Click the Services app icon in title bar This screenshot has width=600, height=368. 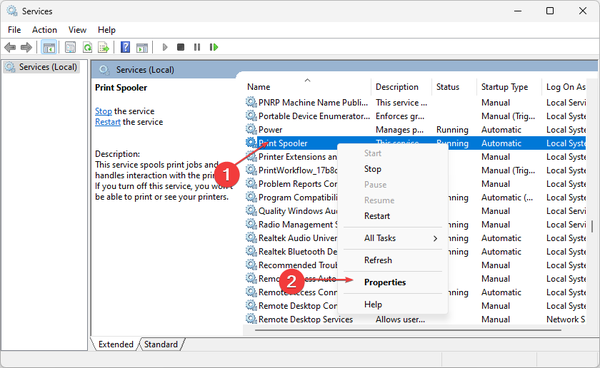tap(12, 11)
